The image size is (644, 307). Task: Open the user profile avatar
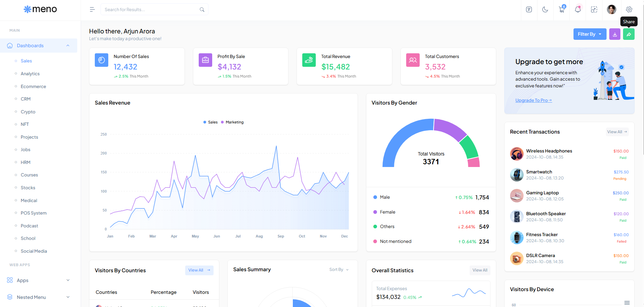pos(611,9)
